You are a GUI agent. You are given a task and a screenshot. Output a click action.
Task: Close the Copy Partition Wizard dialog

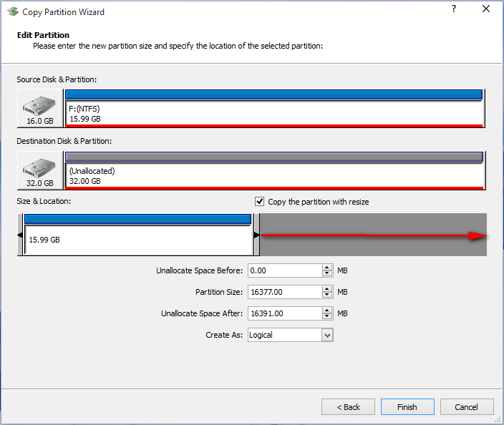pyautogui.click(x=486, y=9)
